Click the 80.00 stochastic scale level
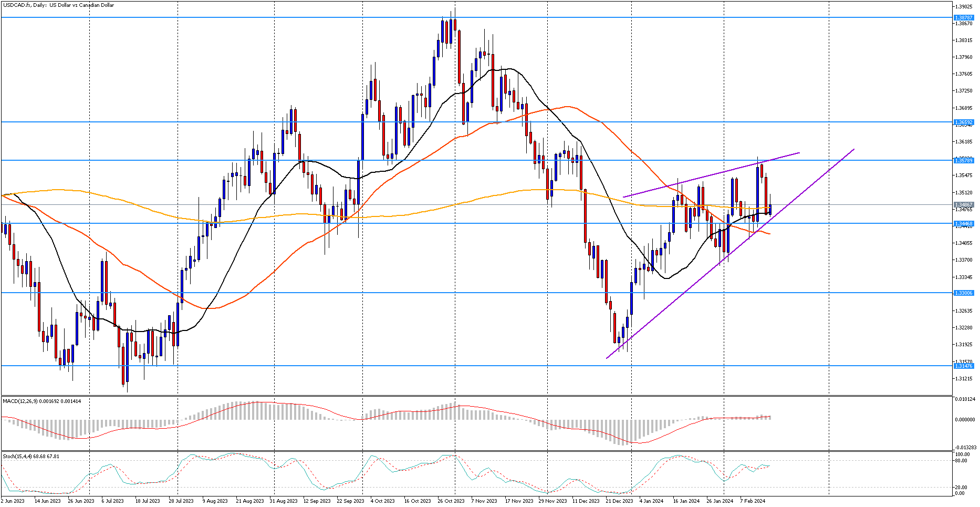980x507 pixels. point(960,461)
